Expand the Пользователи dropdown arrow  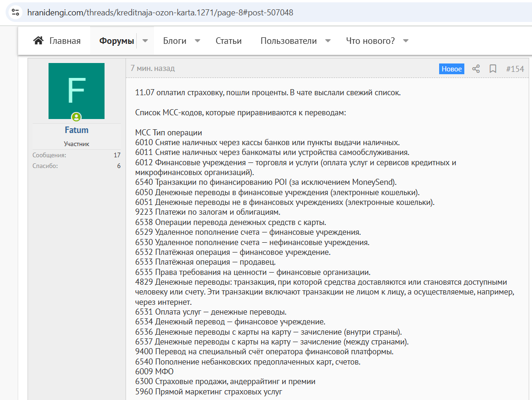(x=328, y=41)
